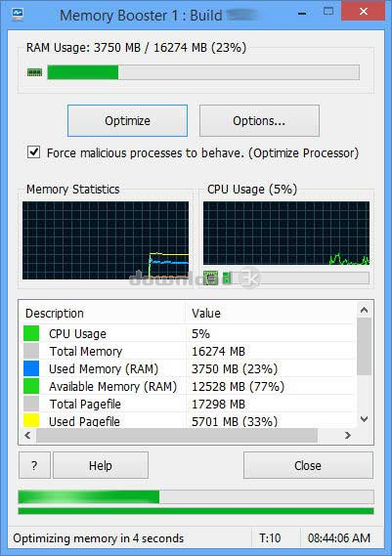Click the question mark button
Viewport: 392px width, 556px height.
[34, 465]
